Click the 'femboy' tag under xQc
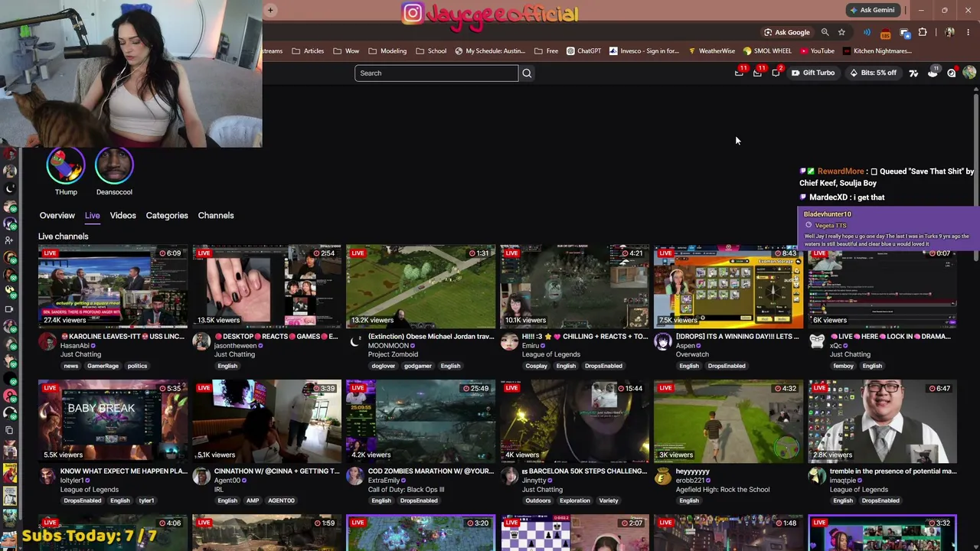 [843, 366]
